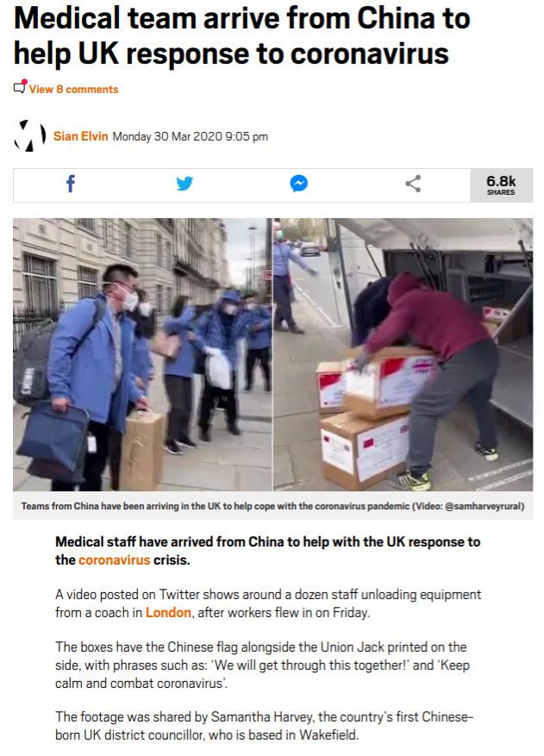Open author Sian Elvin's profile link

pos(80,136)
